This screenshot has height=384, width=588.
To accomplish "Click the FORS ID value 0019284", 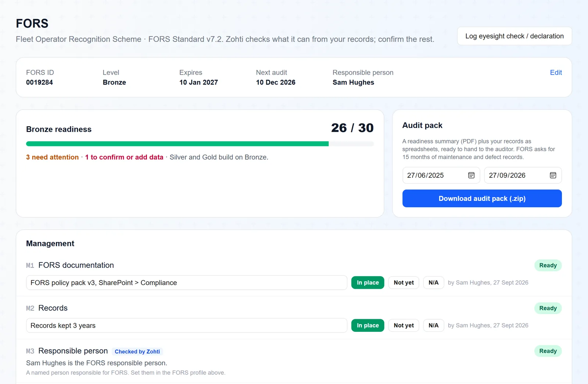I will (39, 82).
